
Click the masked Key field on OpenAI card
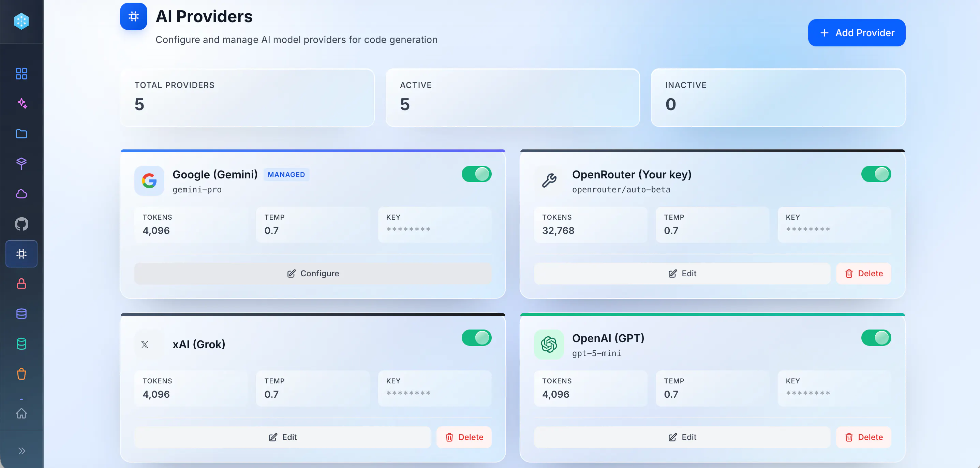coord(834,389)
